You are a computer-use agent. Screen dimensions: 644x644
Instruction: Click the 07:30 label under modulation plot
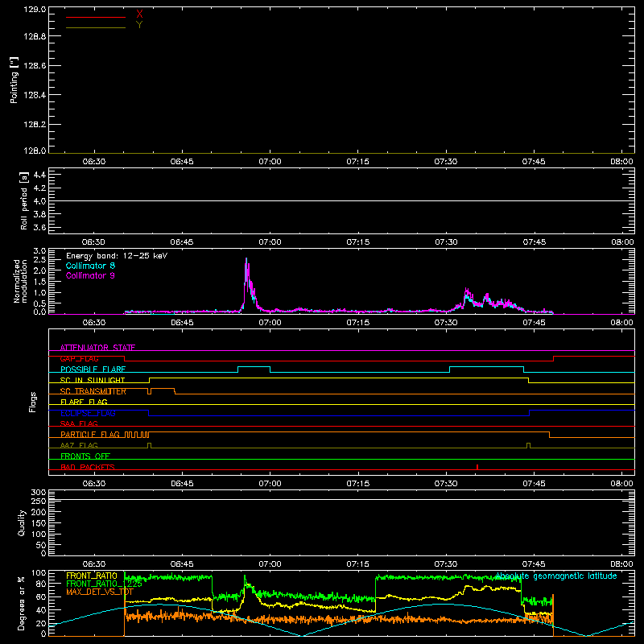pos(446,323)
